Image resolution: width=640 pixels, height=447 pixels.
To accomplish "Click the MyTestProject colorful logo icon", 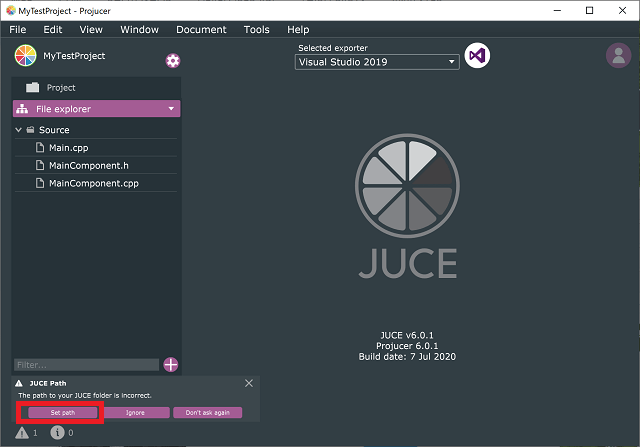I will 25,56.
